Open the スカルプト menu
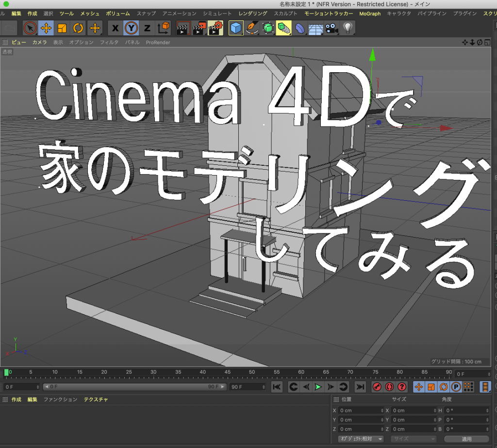 pos(285,14)
